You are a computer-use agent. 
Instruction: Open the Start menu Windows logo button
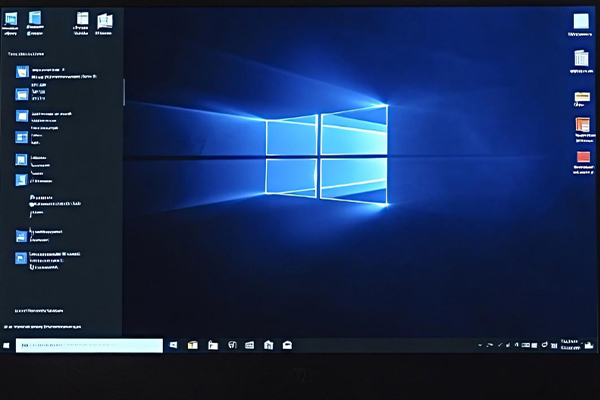click(x=6, y=345)
